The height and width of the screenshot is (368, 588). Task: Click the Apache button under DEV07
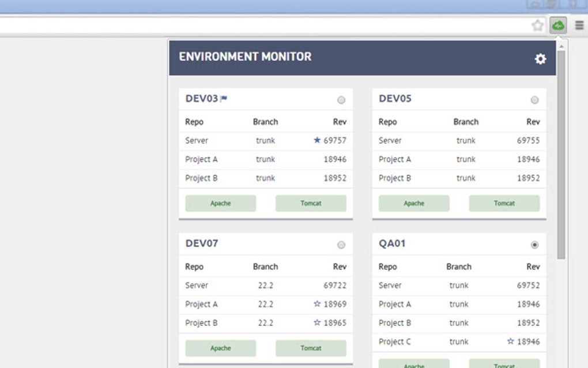[x=221, y=348]
